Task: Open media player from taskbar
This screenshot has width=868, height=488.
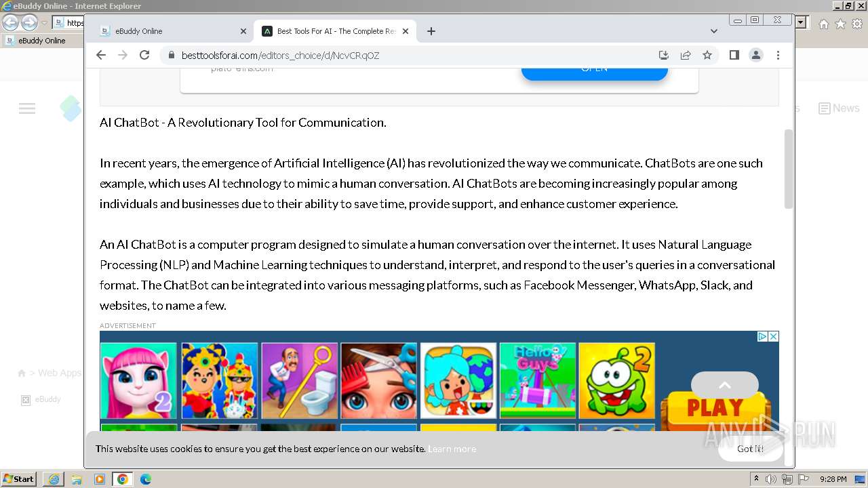Action: (100, 479)
